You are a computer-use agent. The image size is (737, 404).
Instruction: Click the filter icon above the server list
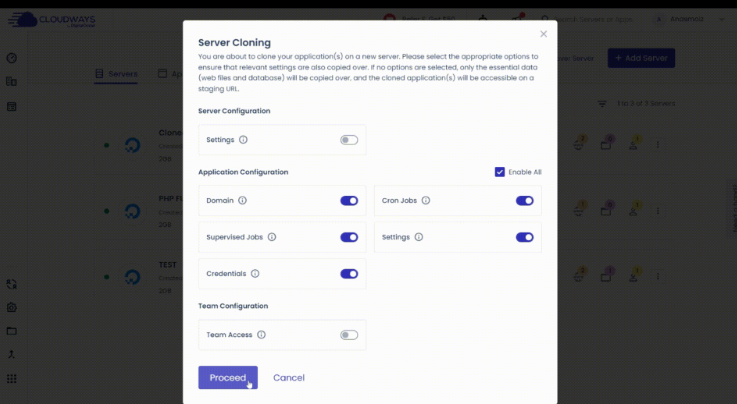[602, 103]
